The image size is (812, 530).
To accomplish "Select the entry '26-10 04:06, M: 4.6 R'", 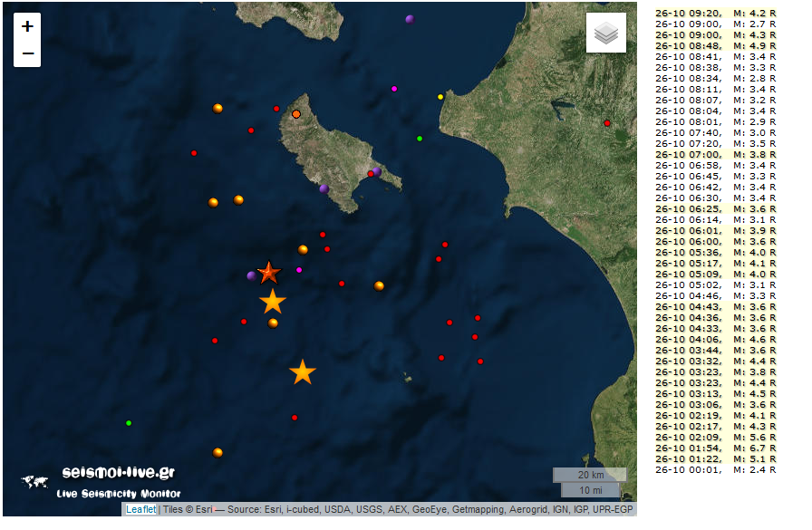I will point(715,340).
